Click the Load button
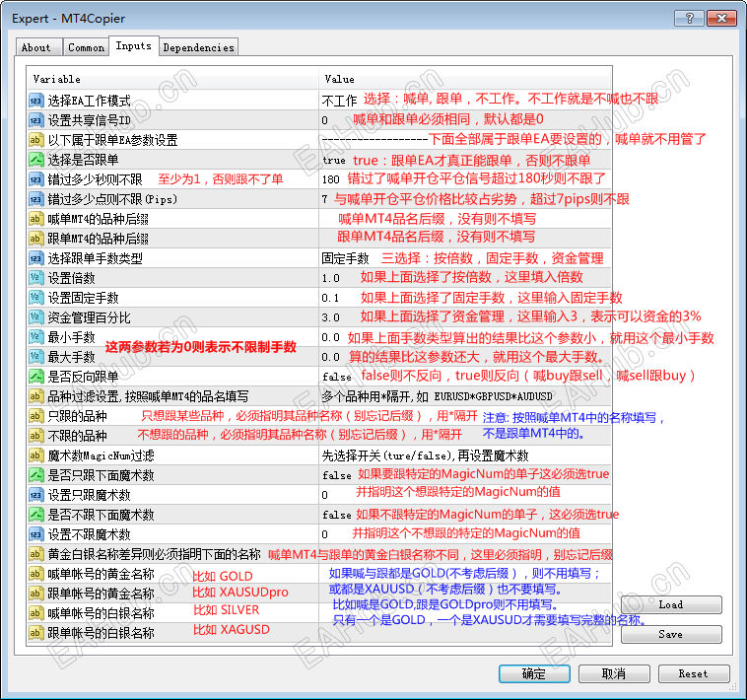This screenshot has width=747, height=700. (x=671, y=604)
